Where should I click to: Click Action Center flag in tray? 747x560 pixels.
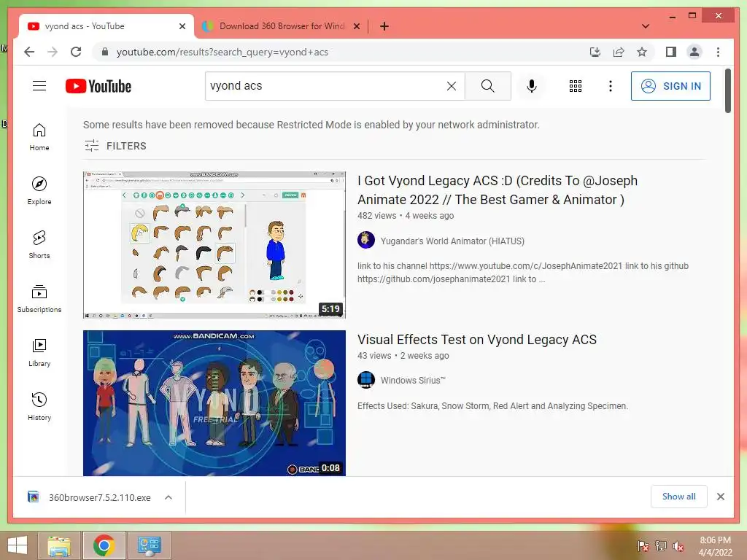point(643,546)
